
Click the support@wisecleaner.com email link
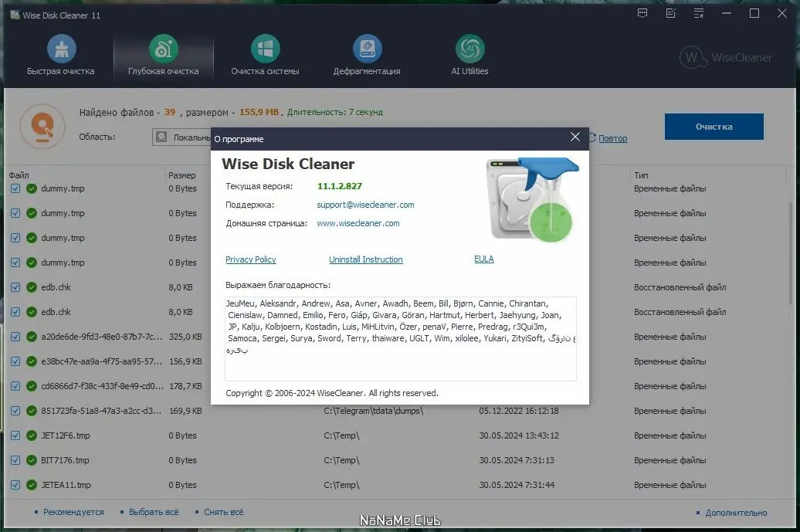click(x=365, y=205)
